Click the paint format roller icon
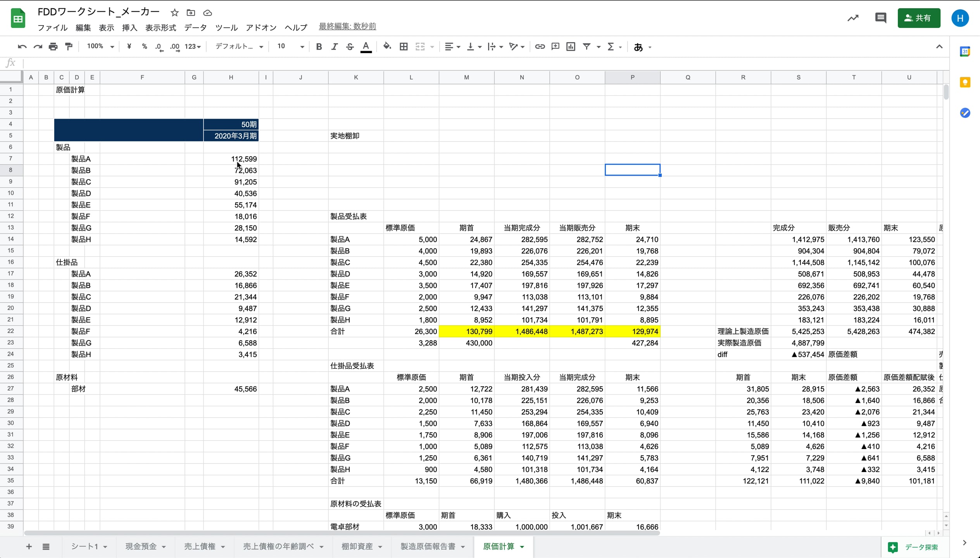980x558 pixels. (x=69, y=46)
